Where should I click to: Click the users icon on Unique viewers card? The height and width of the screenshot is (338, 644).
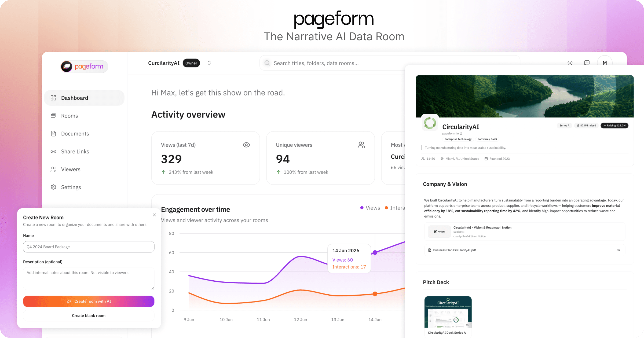coord(361,145)
